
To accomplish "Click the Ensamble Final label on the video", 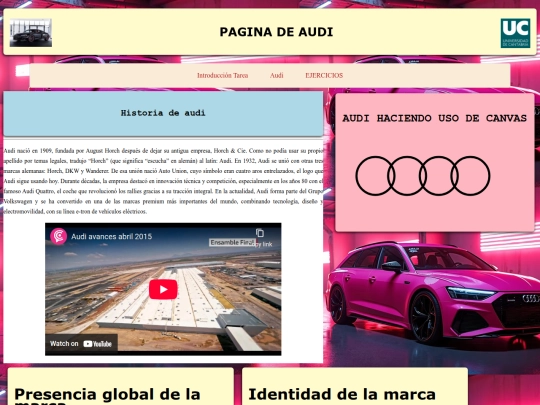I will (232, 242).
